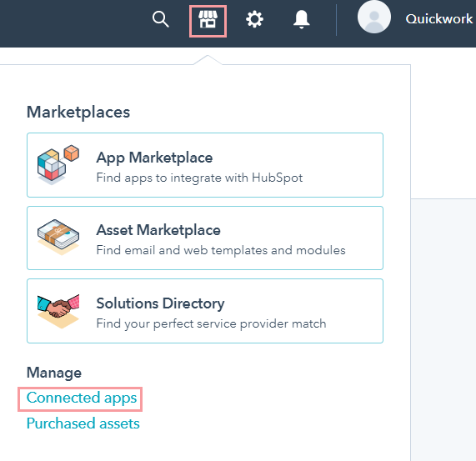Click the App Marketplace colored cubes icon
Viewport: 476px width, 461px height.
point(58,165)
